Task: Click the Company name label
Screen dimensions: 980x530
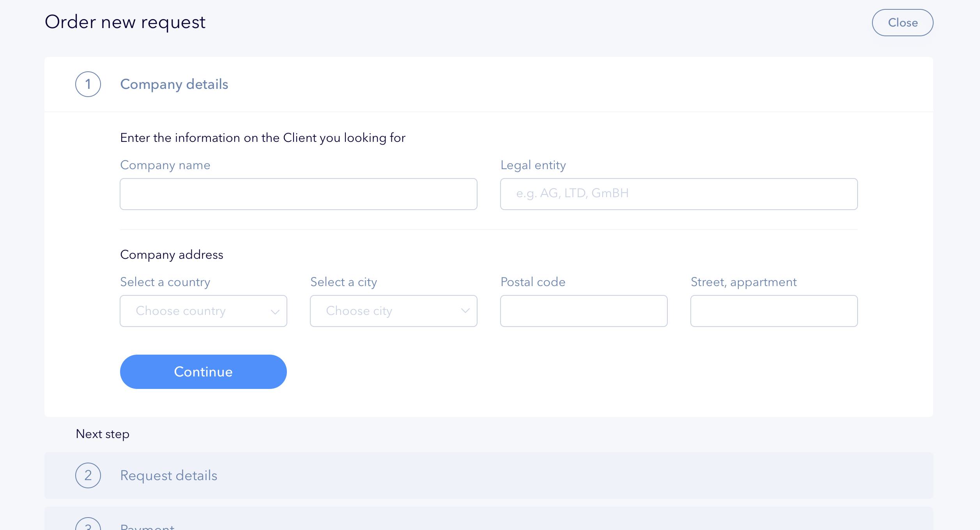Action: click(x=165, y=165)
